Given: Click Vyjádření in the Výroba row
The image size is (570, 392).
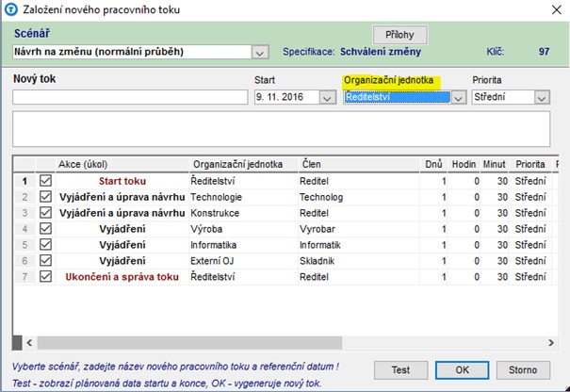Looking at the screenshot, I should (122, 229).
